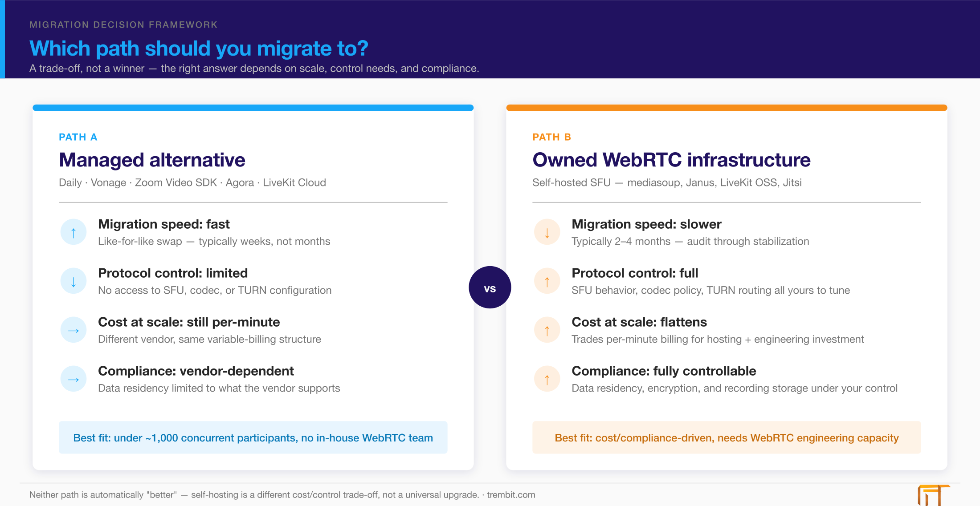The height and width of the screenshot is (506, 980).
Task: Click the down arrow icon beside Migration speed: slower
Action: (x=547, y=232)
